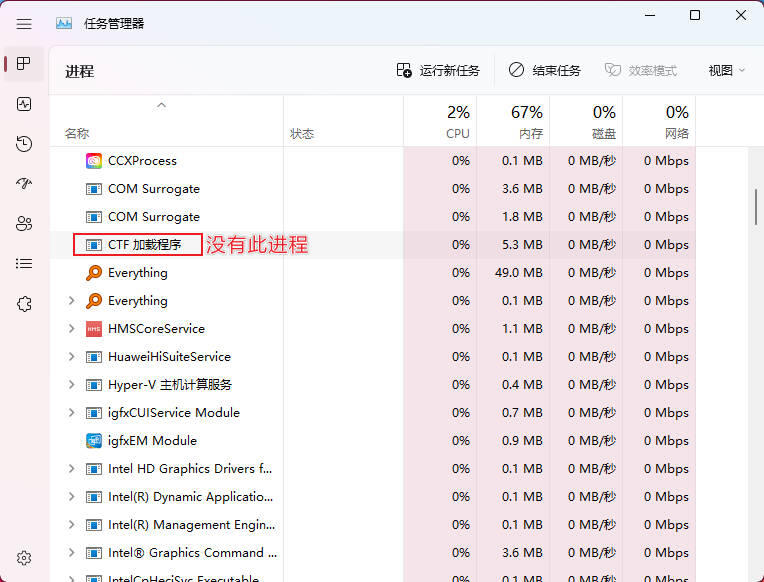Expand the HuaweiHiSuiteService process group
Screen dimensions: 764x582
[x=71, y=357]
